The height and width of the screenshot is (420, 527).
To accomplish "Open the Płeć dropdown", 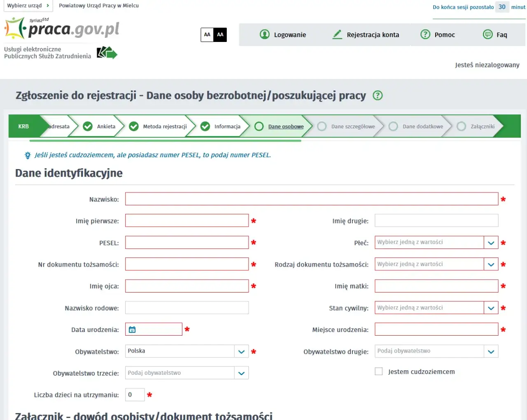I will (x=491, y=242).
